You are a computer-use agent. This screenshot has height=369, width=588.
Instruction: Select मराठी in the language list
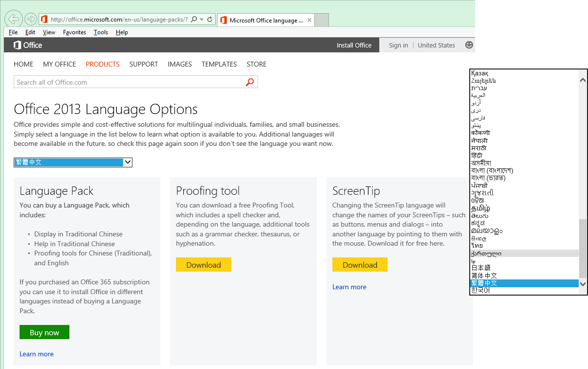(x=524, y=148)
